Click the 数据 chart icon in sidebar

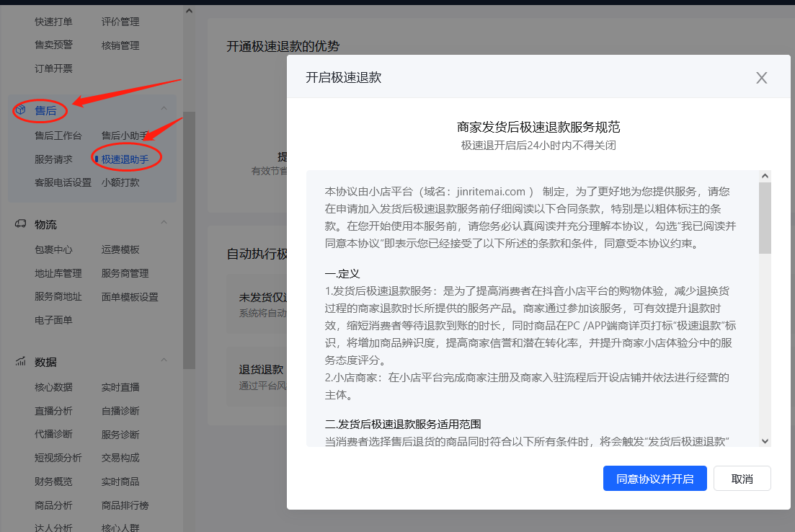click(x=21, y=361)
